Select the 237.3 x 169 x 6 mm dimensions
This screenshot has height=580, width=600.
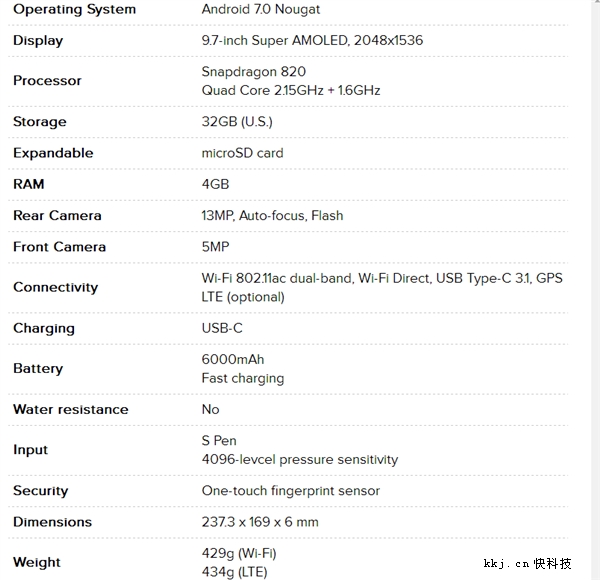pyautogui.click(x=260, y=522)
